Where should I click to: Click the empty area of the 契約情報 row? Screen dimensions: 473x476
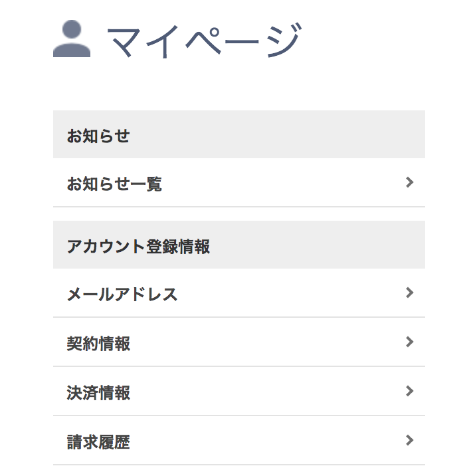point(267,342)
